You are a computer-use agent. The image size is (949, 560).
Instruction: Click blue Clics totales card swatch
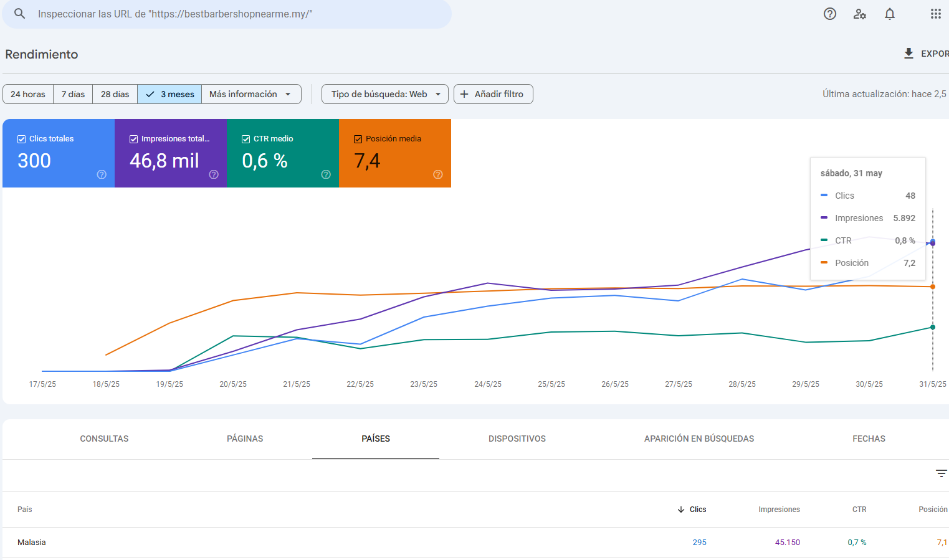(x=59, y=153)
